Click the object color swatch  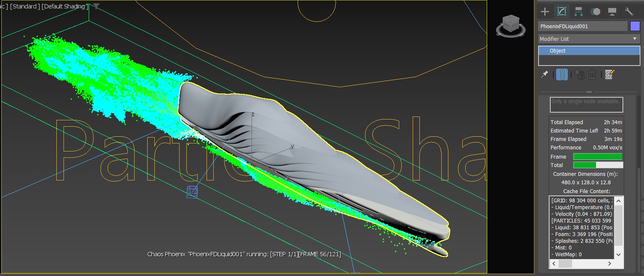(635, 26)
